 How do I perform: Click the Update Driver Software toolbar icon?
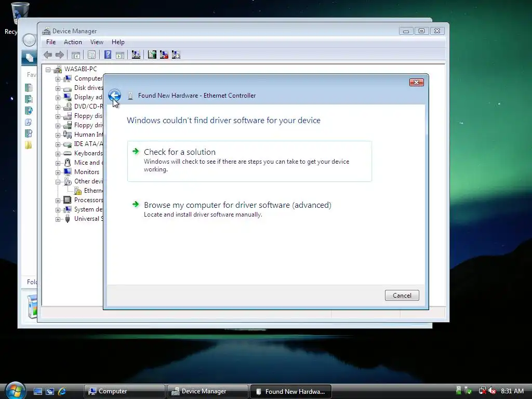pyautogui.click(x=152, y=55)
